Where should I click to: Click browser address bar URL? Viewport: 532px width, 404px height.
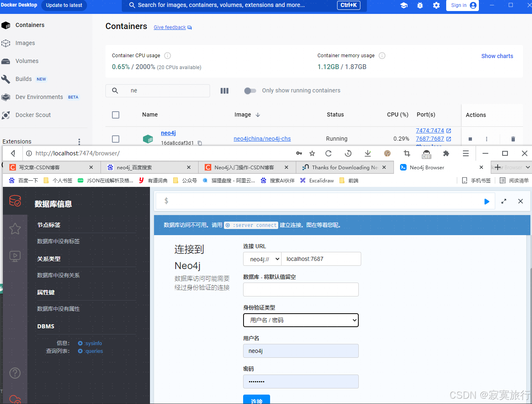pyautogui.click(x=78, y=153)
